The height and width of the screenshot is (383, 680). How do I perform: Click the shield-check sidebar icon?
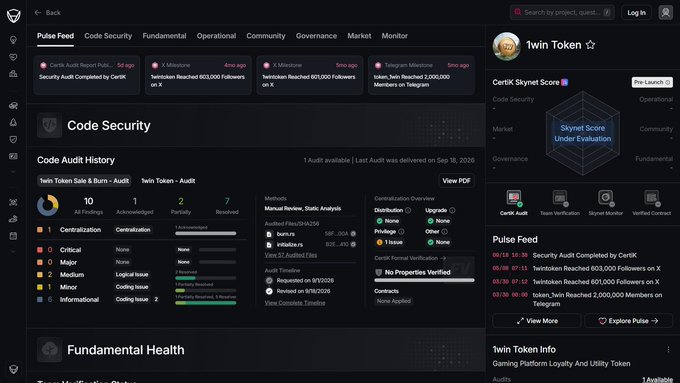[x=13, y=139]
